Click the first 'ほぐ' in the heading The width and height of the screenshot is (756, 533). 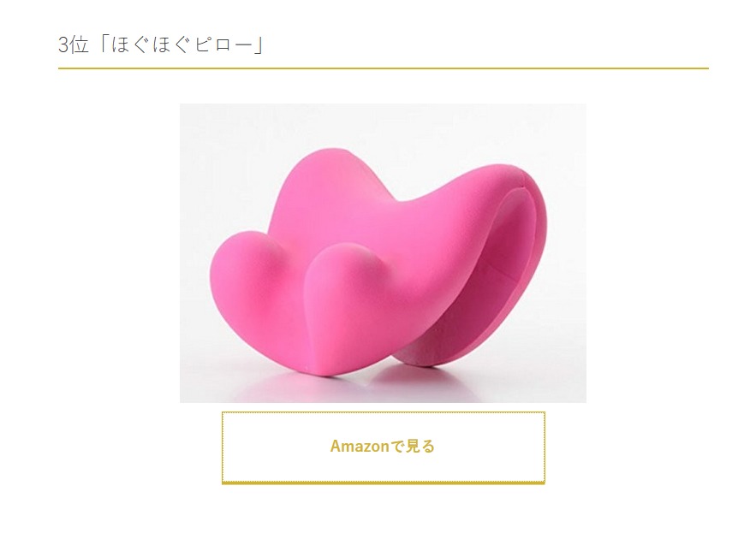coord(129,44)
